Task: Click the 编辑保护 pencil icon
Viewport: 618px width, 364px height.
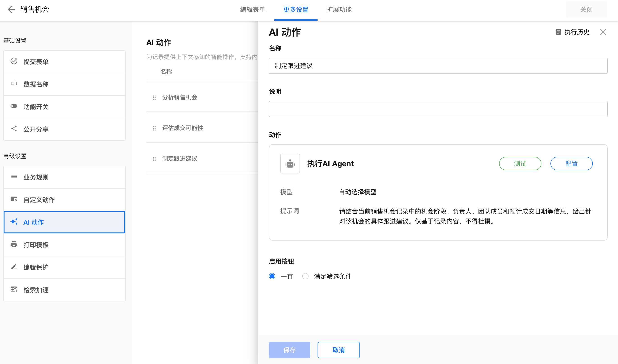Action: [x=14, y=267]
